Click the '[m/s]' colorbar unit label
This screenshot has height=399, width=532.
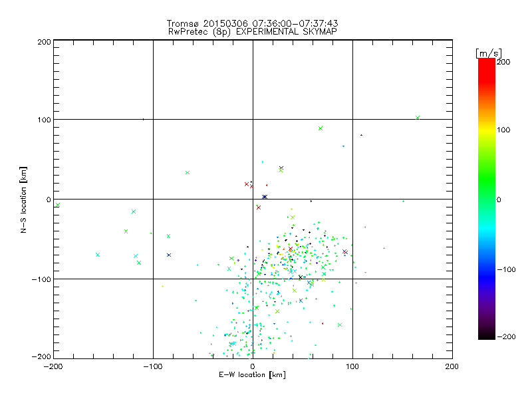pos(488,53)
